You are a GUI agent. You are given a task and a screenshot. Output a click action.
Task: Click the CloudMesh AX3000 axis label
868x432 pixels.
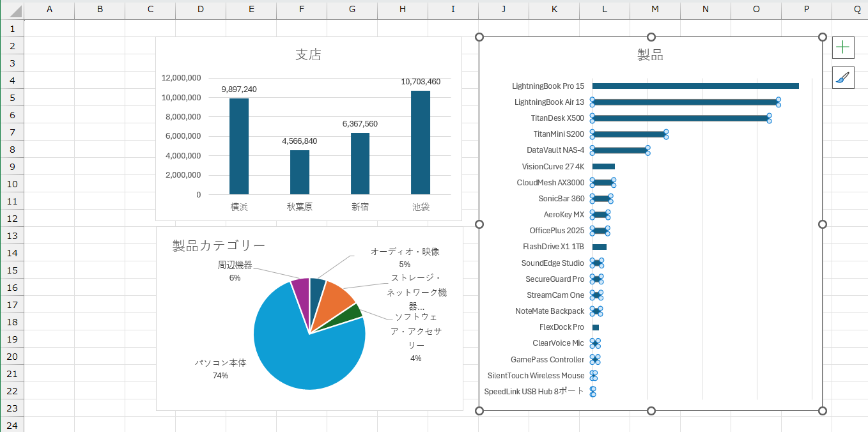(550, 183)
